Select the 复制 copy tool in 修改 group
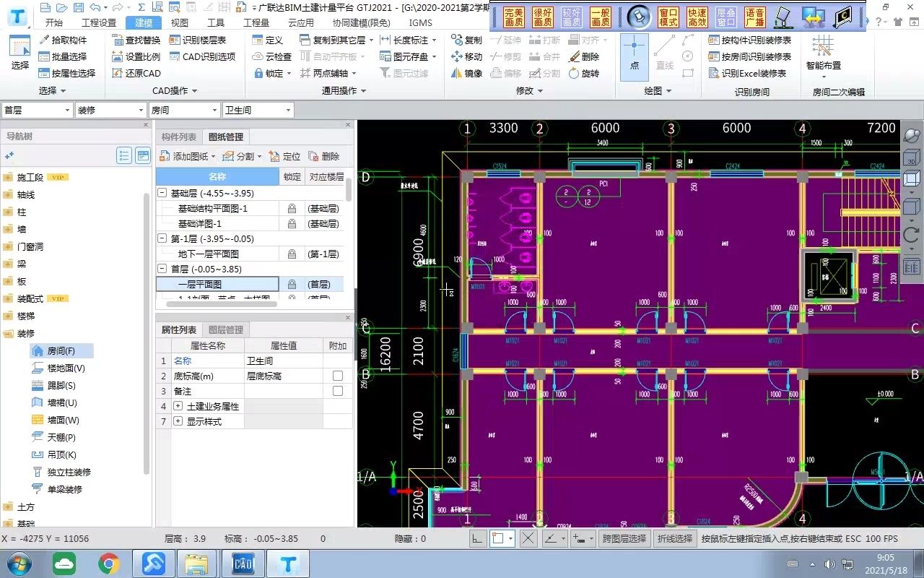924x578 pixels. [466, 40]
